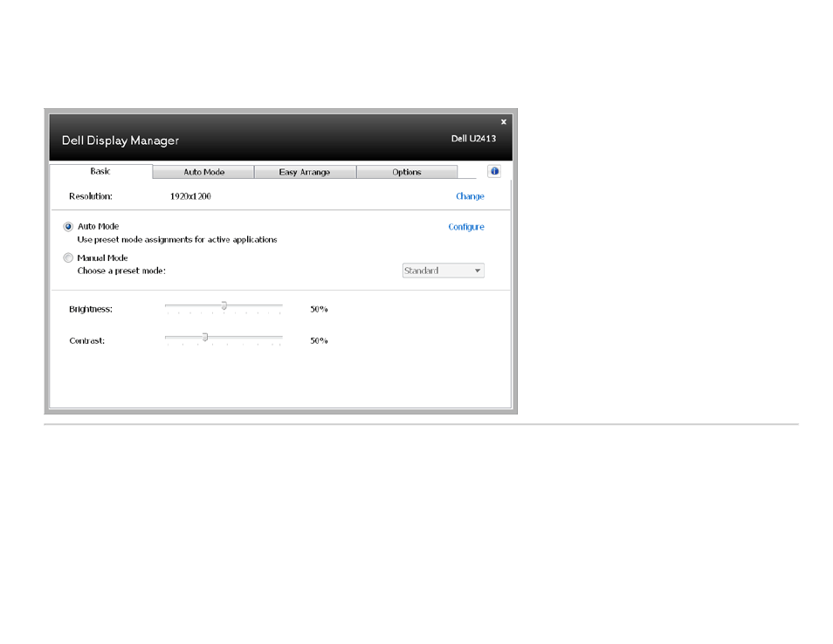The image size is (833, 644).
Task: Select the Manual Mode radio button
Action: tap(68, 258)
